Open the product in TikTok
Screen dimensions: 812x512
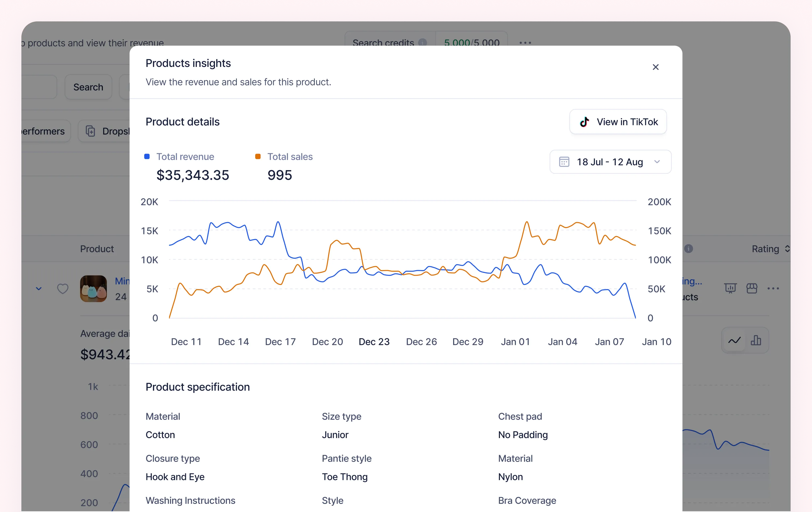(618, 122)
